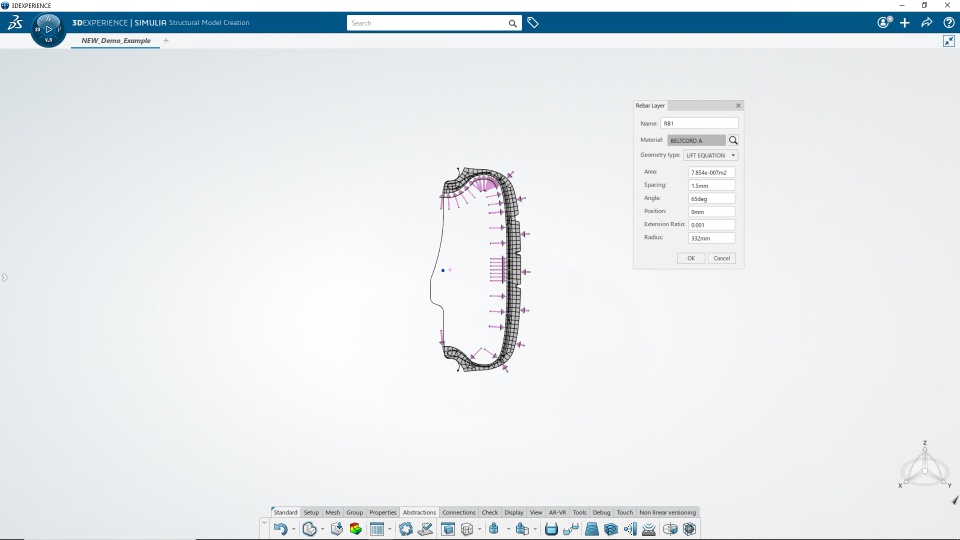Switch to the Standard tab
The width and height of the screenshot is (960, 540).
point(285,512)
